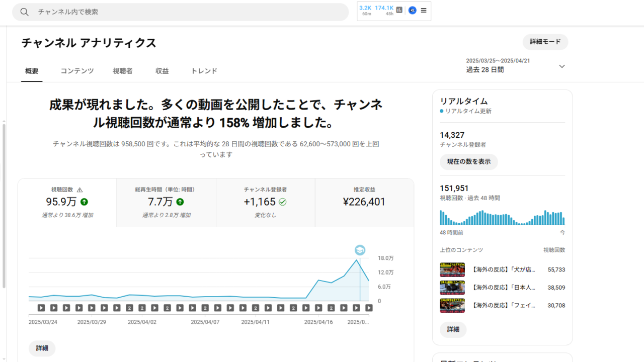This screenshot has height=362, width=644.
Task: Open the extension bar chart stats icon
Action: [399, 10]
